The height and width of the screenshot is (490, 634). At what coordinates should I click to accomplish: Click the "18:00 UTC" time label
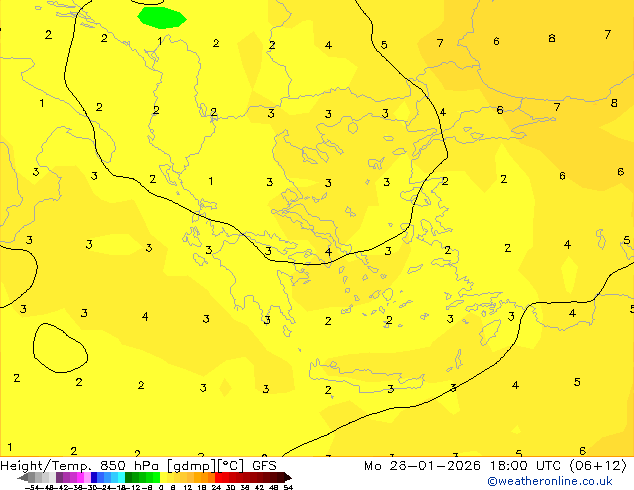click(x=525, y=466)
